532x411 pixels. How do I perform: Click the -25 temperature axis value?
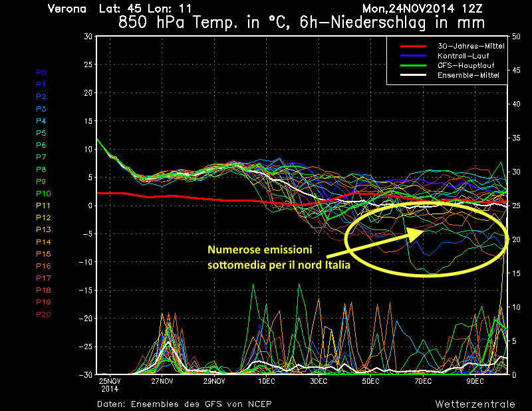click(86, 346)
